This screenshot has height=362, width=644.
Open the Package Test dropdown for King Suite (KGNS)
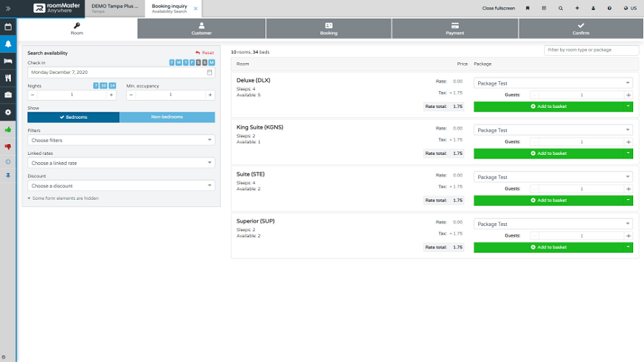554,130
